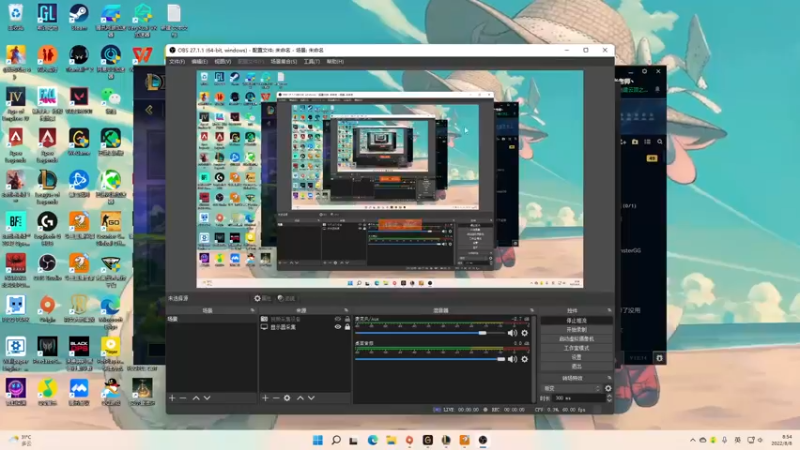The width and height of the screenshot is (800, 450).
Task: Open the scene transition type dropdown
Action: click(572, 388)
